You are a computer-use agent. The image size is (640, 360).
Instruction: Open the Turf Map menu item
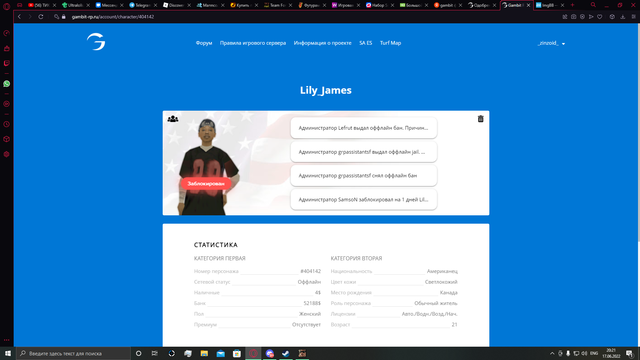click(390, 43)
